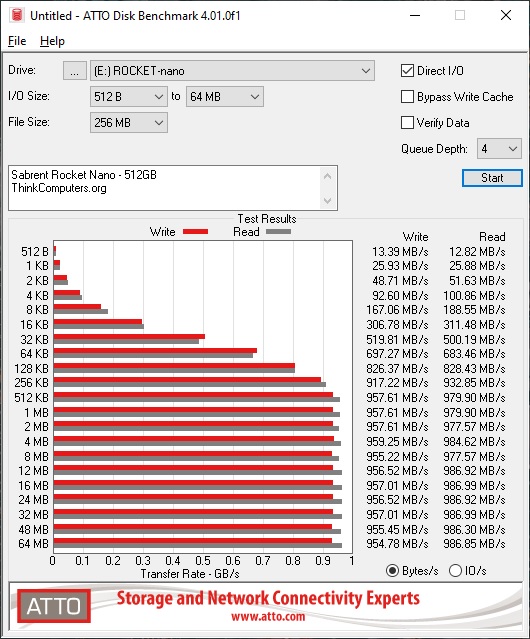Screen dimensions: 530x639
Task: Expand the 64 MB maximum I/O size dropdown
Action: pyautogui.click(x=225, y=97)
